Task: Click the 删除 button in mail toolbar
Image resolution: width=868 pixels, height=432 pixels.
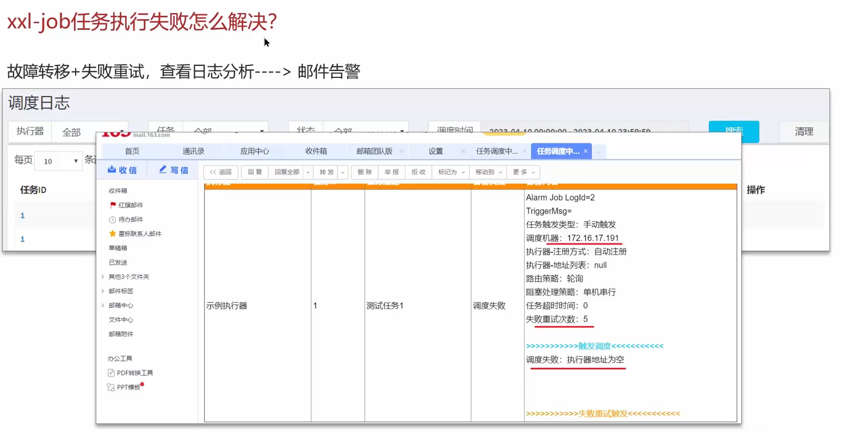Action: click(365, 172)
